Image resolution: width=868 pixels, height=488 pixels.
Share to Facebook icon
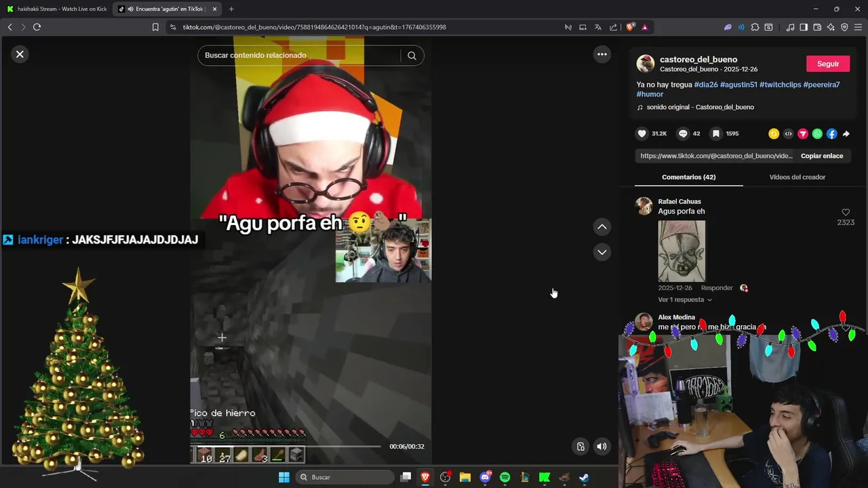coord(831,134)
